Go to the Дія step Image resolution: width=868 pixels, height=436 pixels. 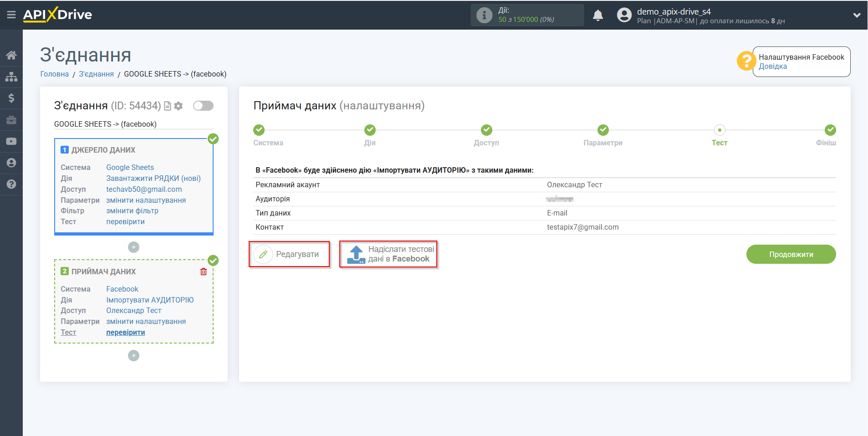(370, 130)
